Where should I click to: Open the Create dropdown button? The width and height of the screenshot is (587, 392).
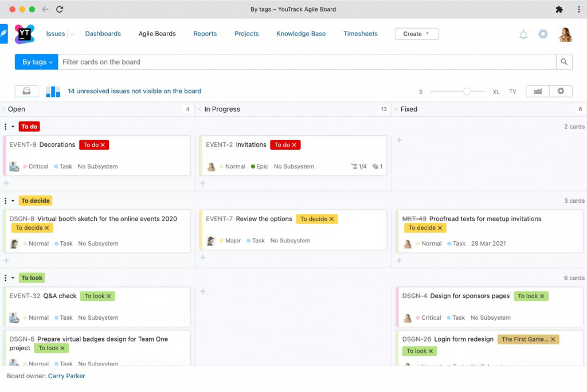417,34
